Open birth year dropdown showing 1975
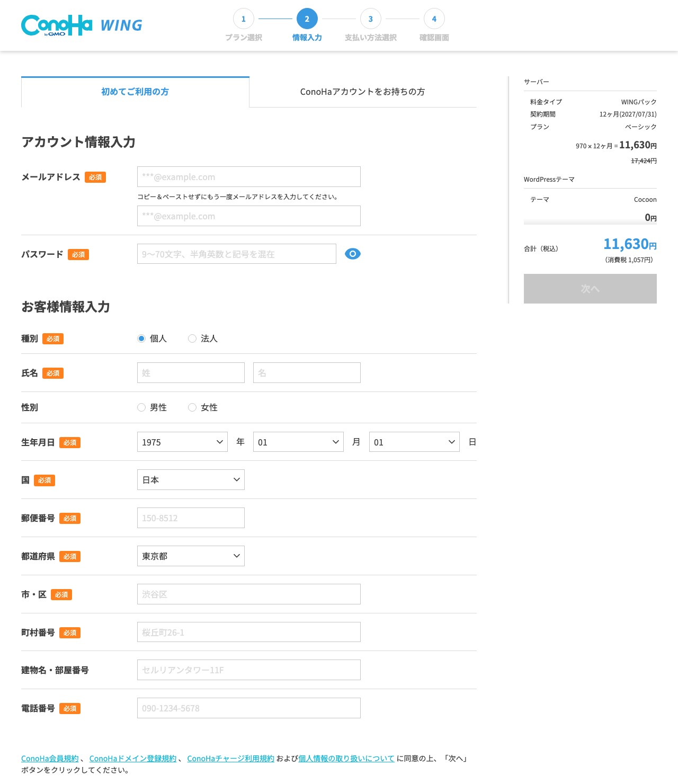Screen dimensions: 678x784 click(x=182, y=442)
